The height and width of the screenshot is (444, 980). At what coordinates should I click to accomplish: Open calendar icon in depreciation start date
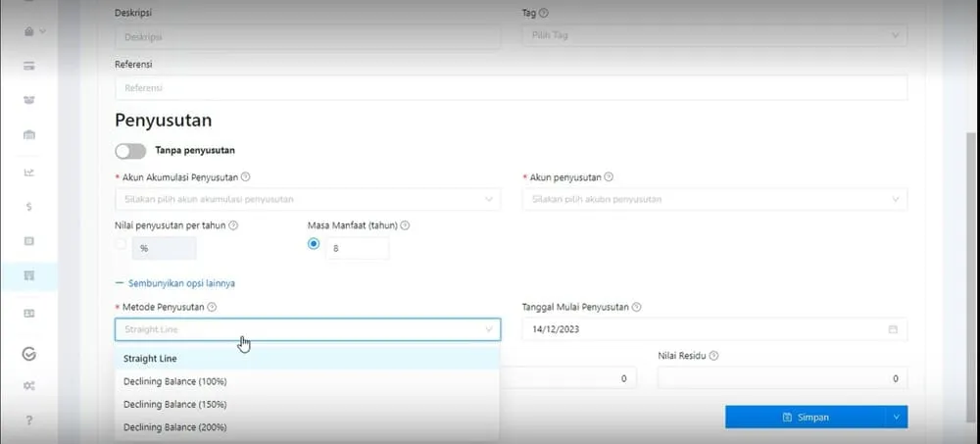[x=893, y=329]
